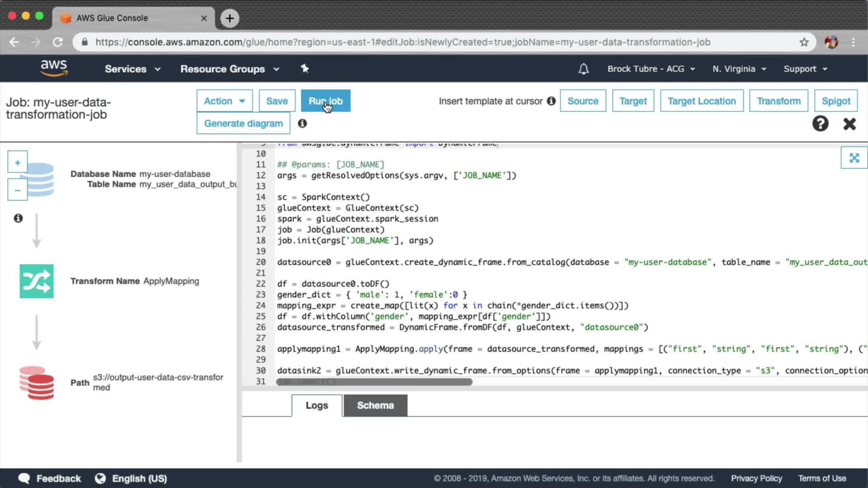This screenshot has height=488, width=868.
Task: Insert the Transform template
Action: click(x=778, y=101)
